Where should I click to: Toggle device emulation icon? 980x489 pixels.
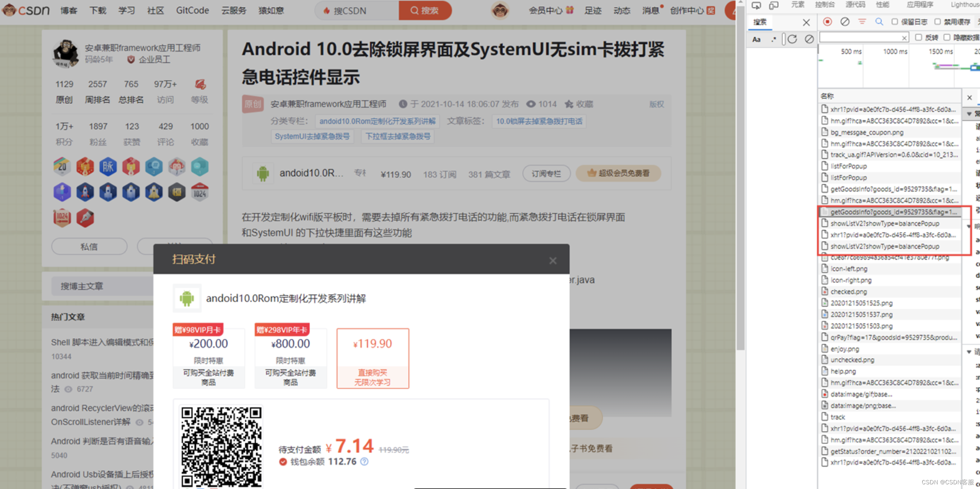[773, 5]
